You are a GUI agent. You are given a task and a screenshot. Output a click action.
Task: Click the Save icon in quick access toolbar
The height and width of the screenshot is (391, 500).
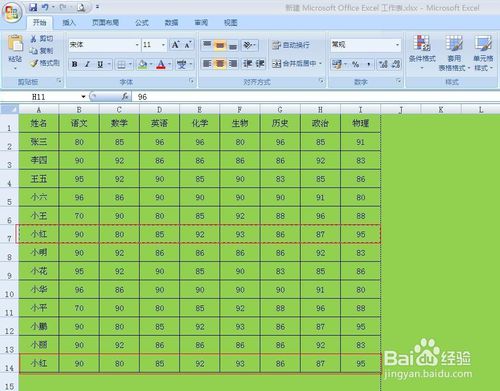pos(33,7)
